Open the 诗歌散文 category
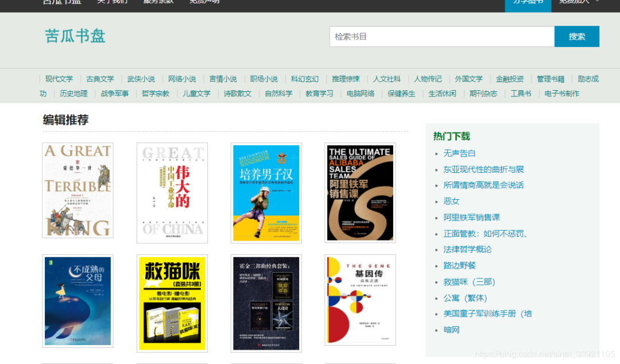Viewport: 620px width, 364px height. (x=238, y=94)
